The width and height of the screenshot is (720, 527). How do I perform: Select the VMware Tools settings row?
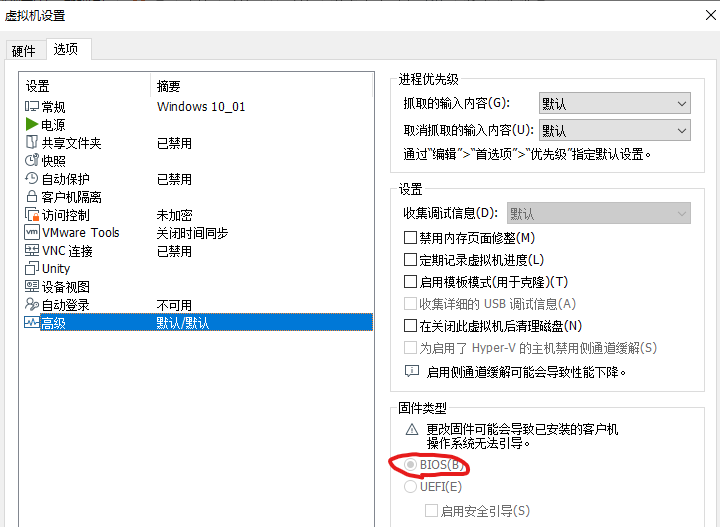[x=198, y=233]
